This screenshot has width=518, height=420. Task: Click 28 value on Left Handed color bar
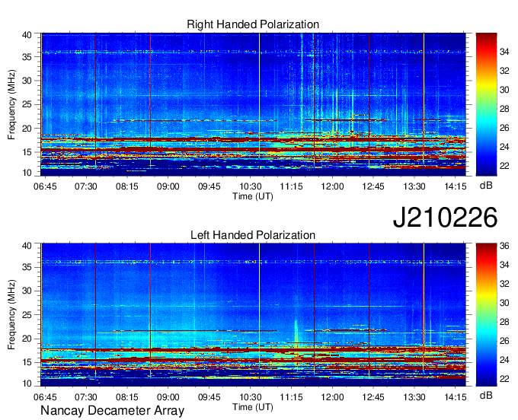point(504,322)
